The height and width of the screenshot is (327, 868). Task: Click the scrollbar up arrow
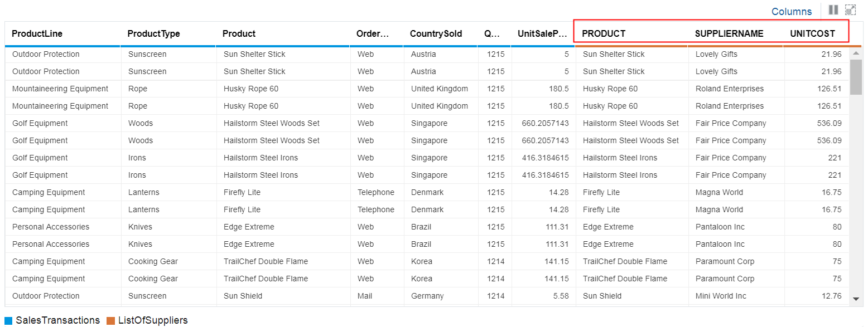coord(856,53)
